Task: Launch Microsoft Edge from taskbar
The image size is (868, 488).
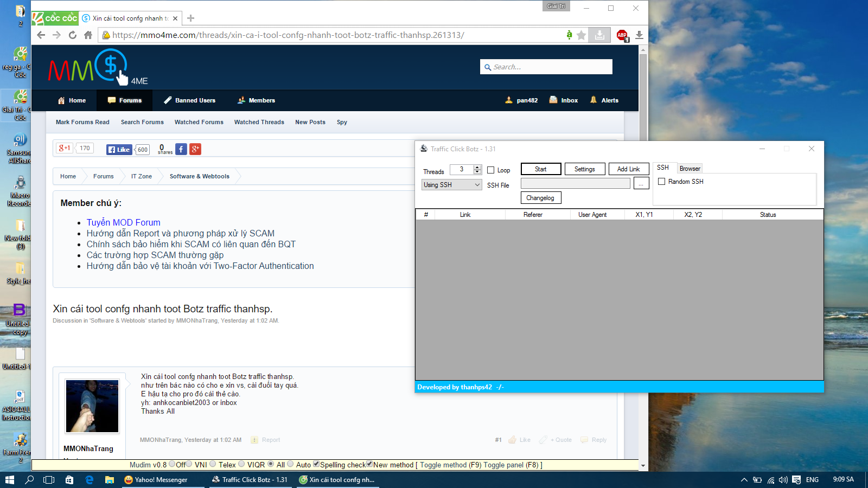Action: (x=90, y=480)
